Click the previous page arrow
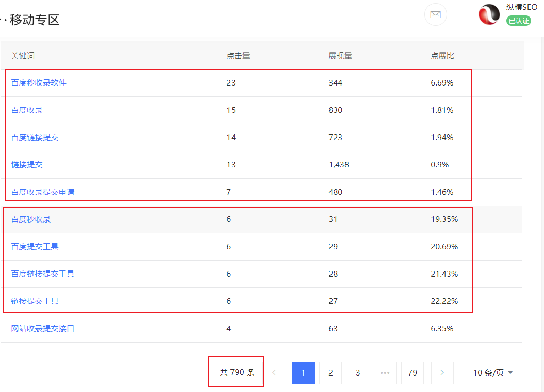The height and width of the screenshot is (392, 544). point(274,373)
